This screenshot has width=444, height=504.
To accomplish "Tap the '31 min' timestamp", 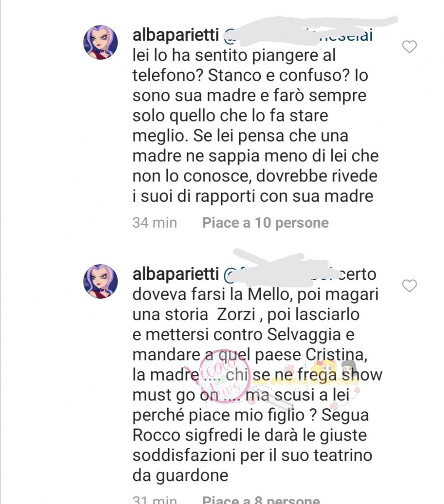I will coord(155,500).
